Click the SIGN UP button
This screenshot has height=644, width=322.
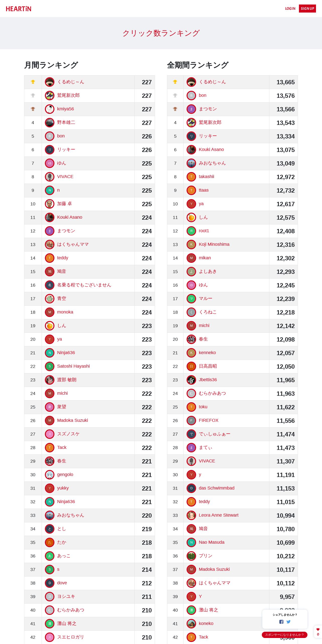coord(307,9)
